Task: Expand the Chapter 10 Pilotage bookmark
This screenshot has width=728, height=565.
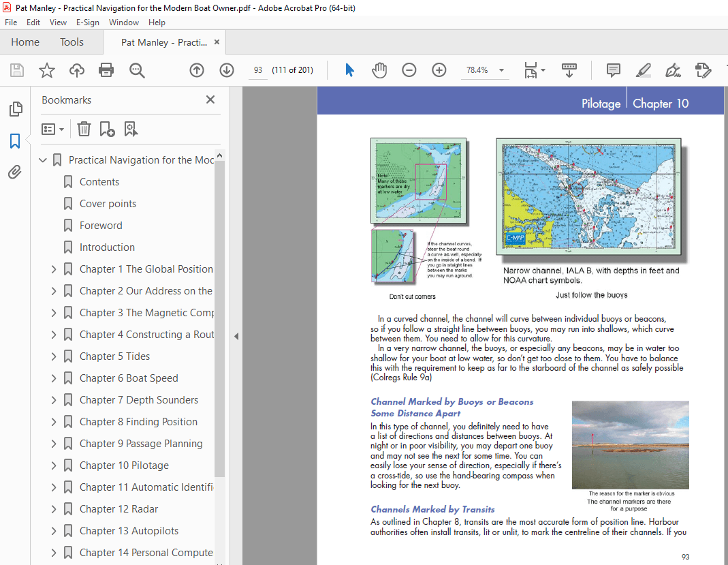Action: point(54,465)
